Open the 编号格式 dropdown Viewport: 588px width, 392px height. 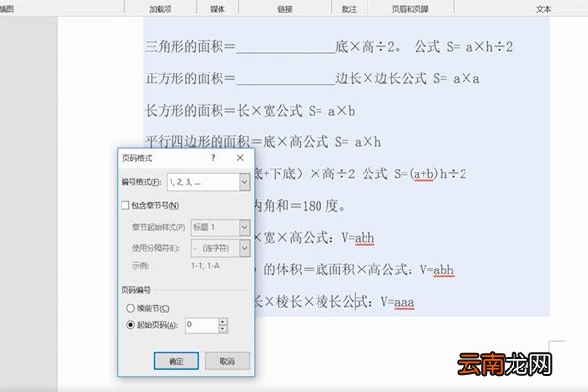pyautogui.click(x=244, y=182)
